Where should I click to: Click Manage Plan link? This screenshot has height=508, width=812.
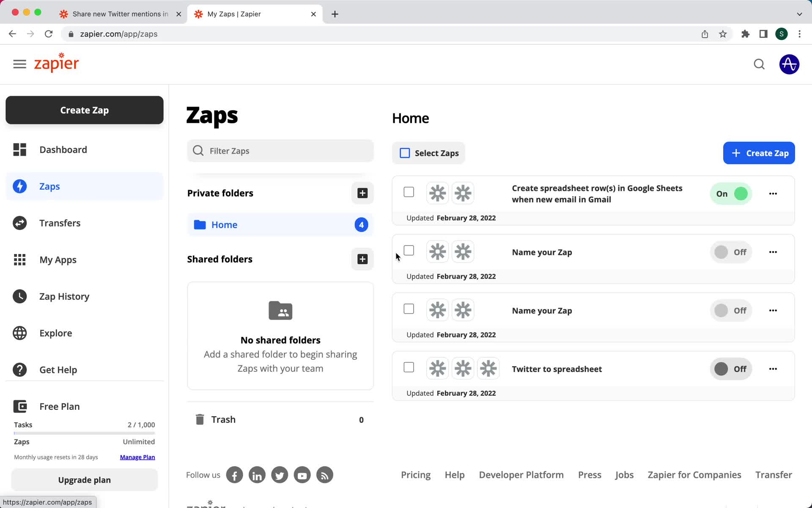pyautogui.click(x=137, y=457)
